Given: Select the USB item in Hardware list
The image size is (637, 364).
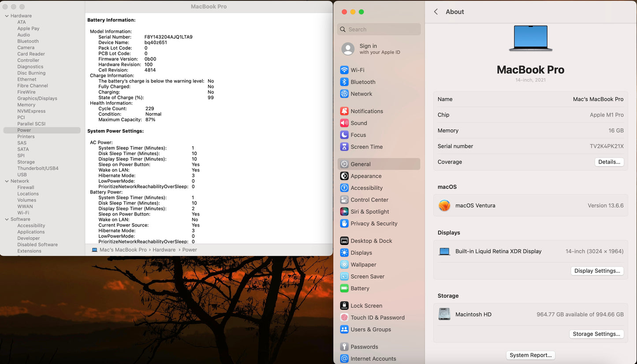Looking at the screenshot, I should click(22, 175).
